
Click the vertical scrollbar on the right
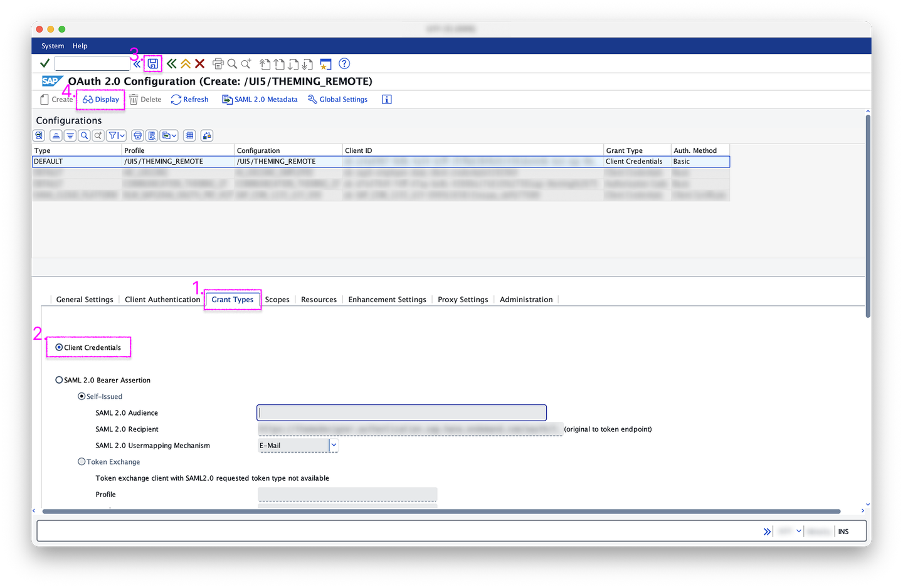(868, 216)
